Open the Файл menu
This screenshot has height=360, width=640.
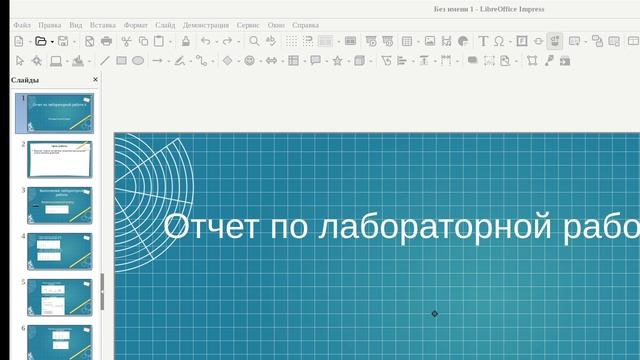coord(22,25)
